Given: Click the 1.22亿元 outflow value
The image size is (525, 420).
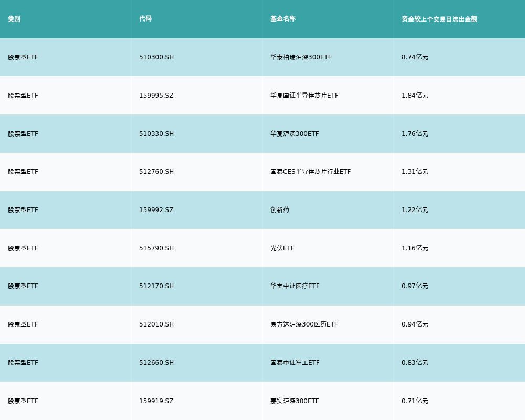Looking at the screenshot, I should [415, 210].
